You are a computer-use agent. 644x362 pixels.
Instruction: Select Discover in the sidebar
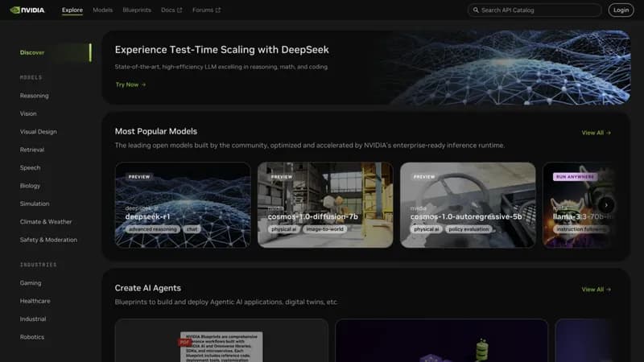pyautogui.click(x=32, y=52)
